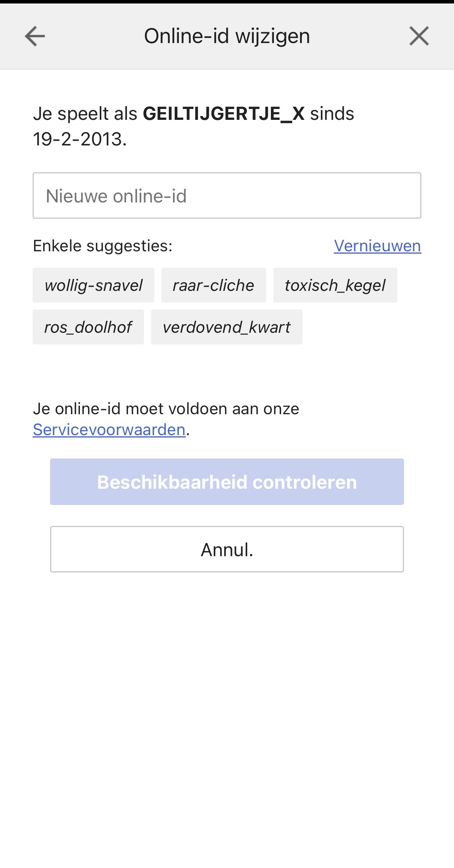Cancel with the Annul. button

(x=227, y=549)
